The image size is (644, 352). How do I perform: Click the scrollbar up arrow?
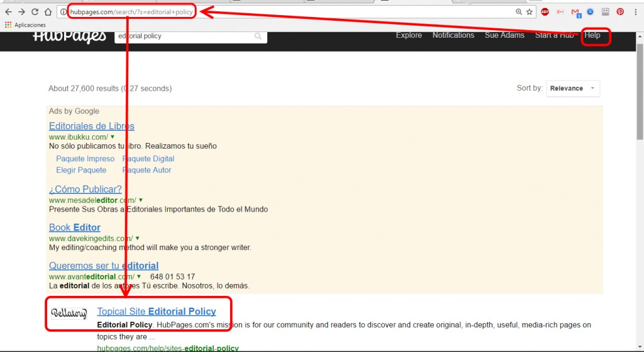(640, 36)
